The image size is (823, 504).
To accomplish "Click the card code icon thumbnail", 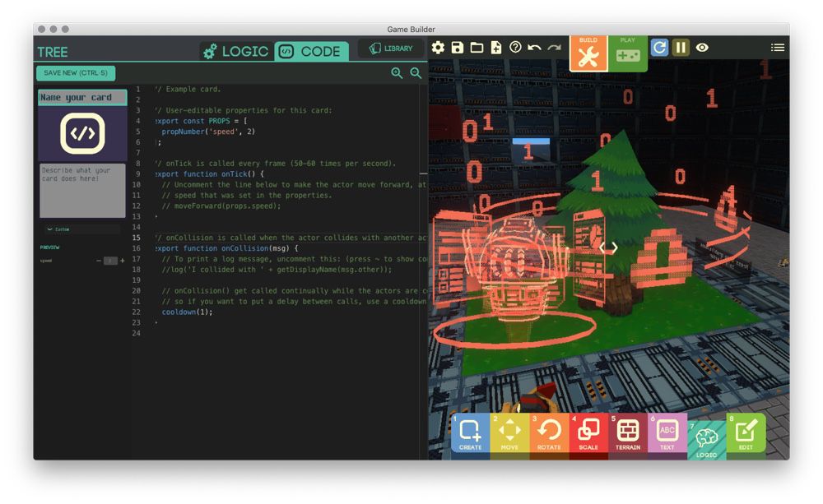I will point(82,133).
